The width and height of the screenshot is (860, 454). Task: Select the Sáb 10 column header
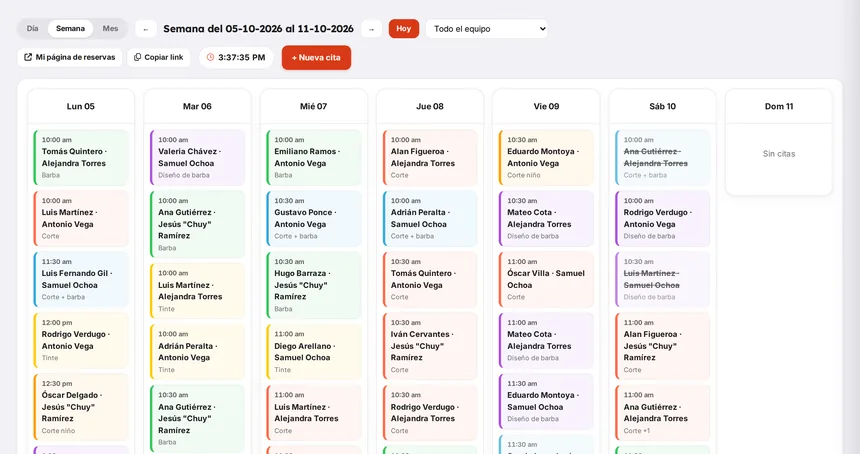[x=663, y=106]
